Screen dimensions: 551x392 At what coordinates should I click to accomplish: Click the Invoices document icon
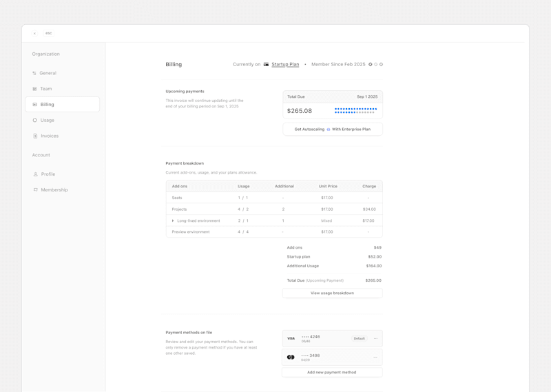[35, 136]
